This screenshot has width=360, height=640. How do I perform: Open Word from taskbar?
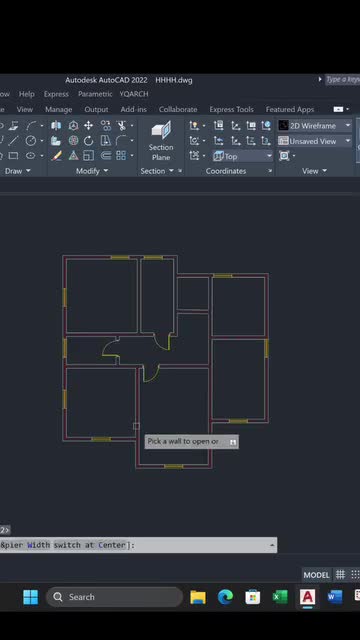point(335,597)
